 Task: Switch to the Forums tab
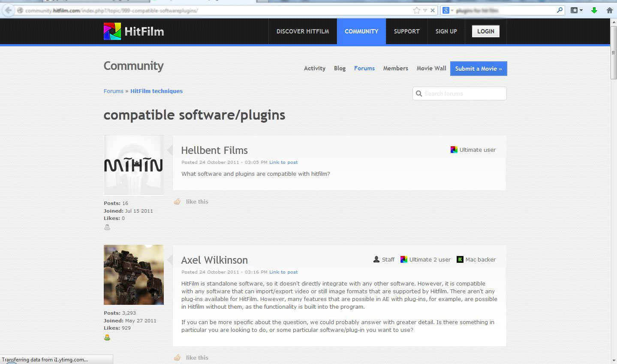click(x=364, y=68)
